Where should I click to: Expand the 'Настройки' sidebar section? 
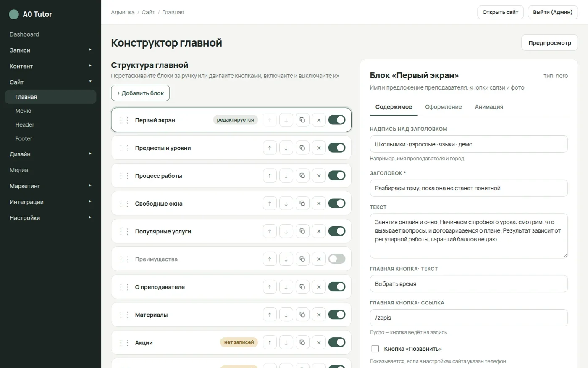[50, 218]
